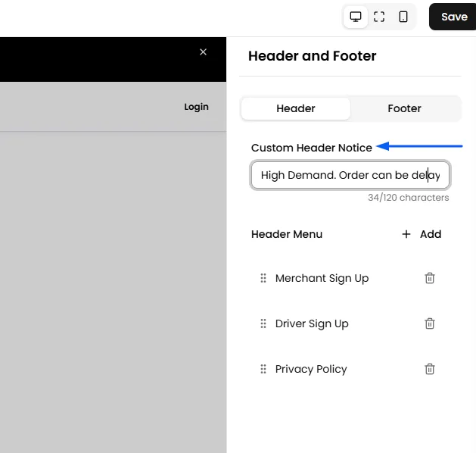The width and height of the screenshot is (476, 453).
Task: Select the Privacy Policy menu entry
Action: point(311,370)
